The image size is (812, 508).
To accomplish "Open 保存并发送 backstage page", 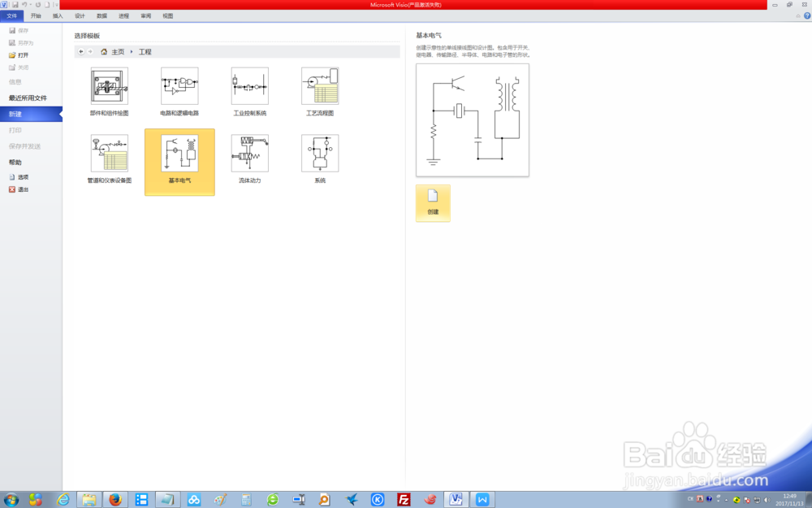I will point(24,146).
